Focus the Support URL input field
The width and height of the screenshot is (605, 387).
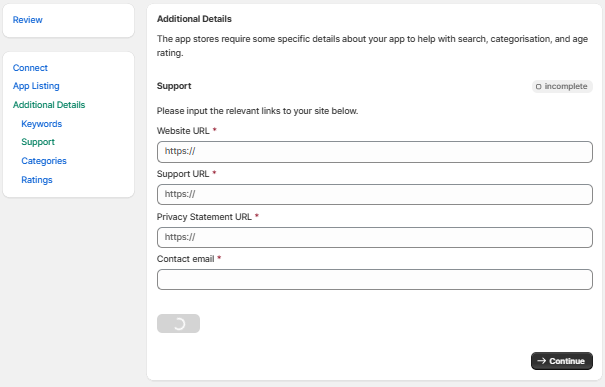(375, 194)
